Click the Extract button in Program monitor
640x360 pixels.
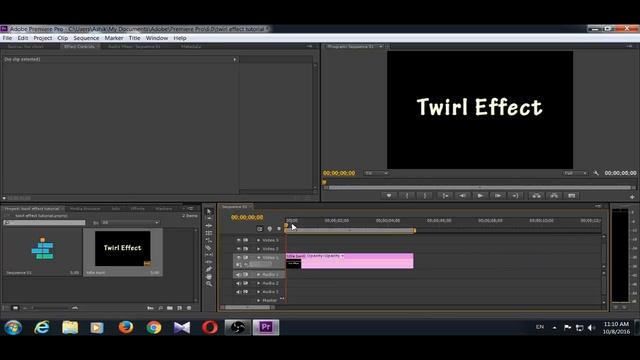tap(554, 196)
